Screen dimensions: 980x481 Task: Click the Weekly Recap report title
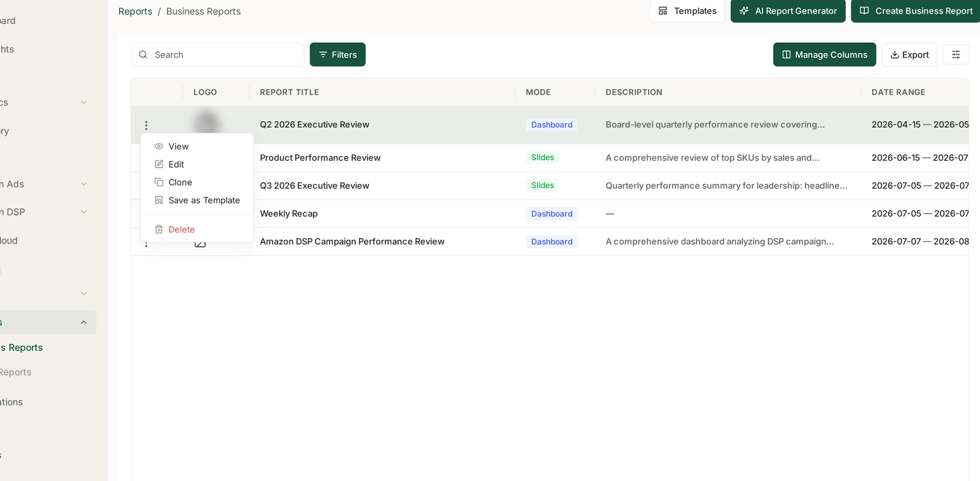[288, 214]
